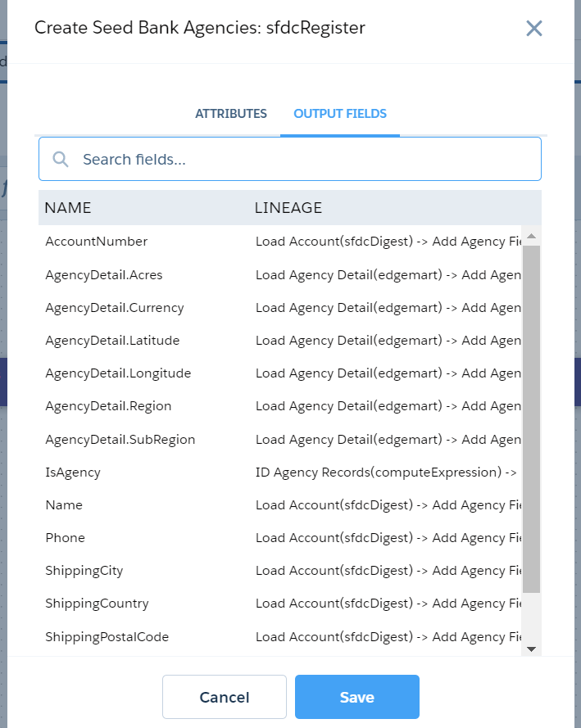Cancel the node editing dialog
581x728 pixels.
pos(225,697)
